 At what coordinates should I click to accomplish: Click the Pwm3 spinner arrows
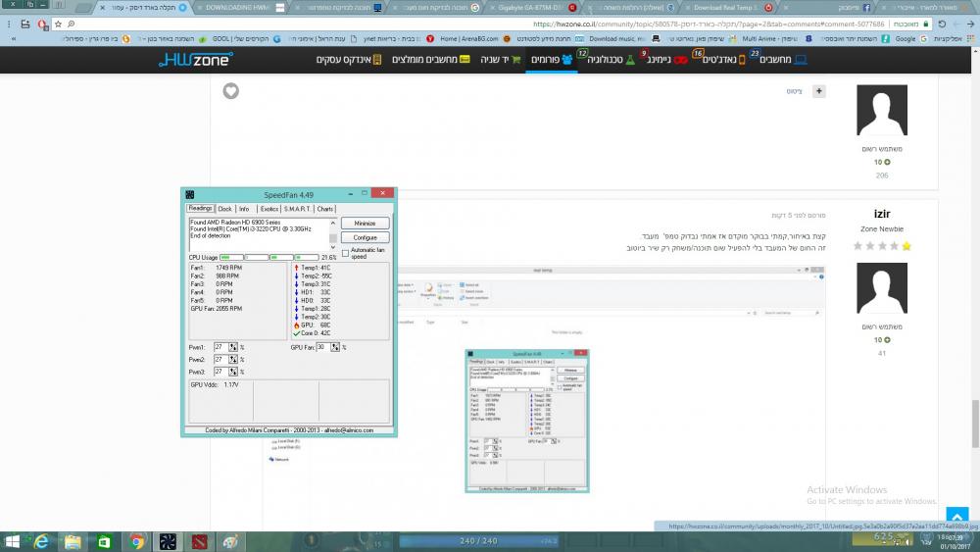[x=232, y=373]
